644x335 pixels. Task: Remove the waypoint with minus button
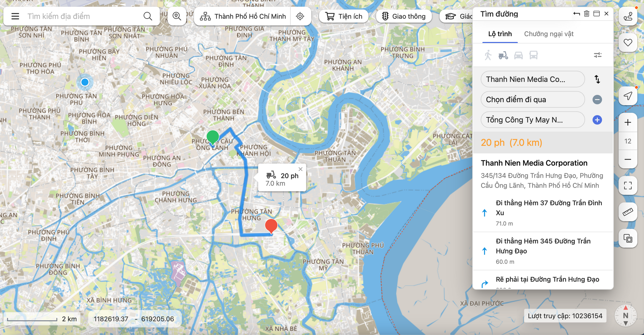tap(597, 100)
